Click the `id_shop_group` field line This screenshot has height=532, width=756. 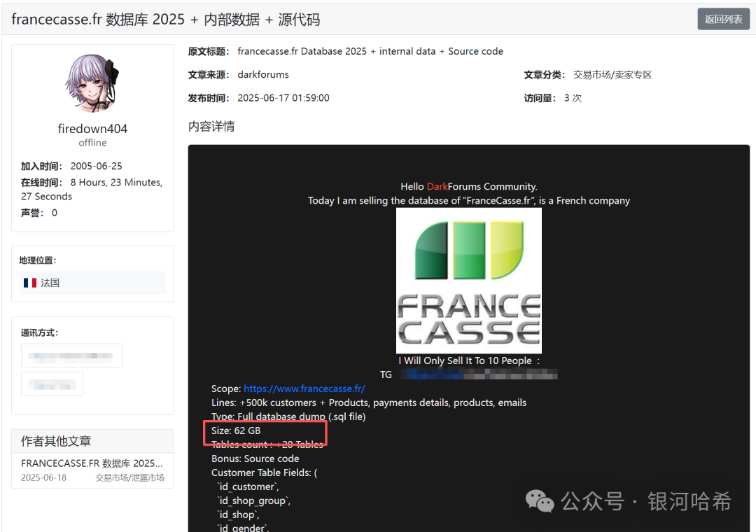pyautogui.click(x=253, y=500)
